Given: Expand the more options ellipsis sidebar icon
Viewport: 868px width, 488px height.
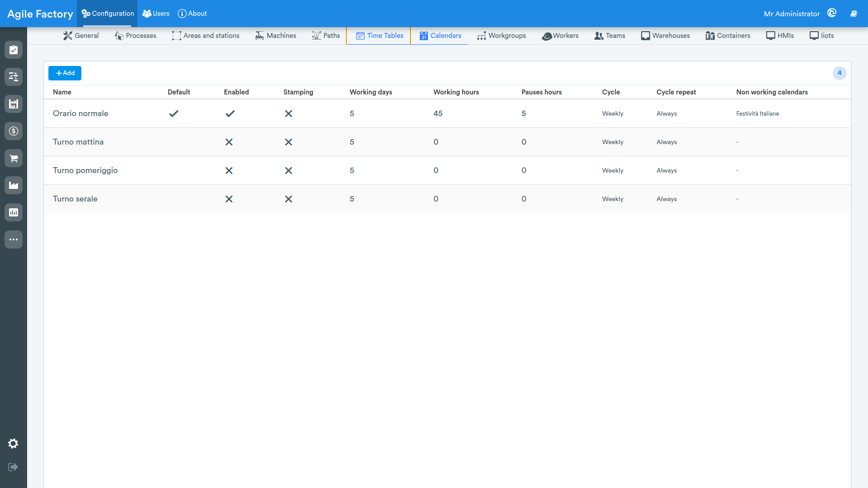Looking at the screenshot, I should 14,239.
